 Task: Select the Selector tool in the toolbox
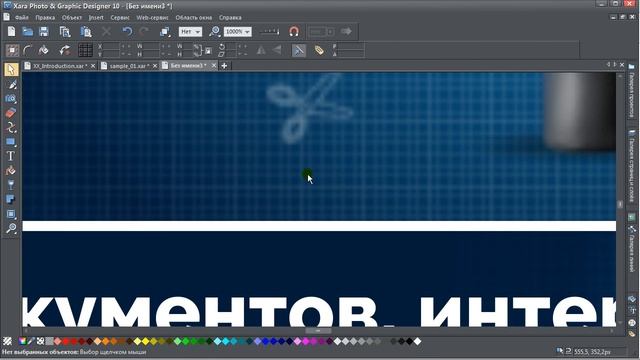click(x=11, y=69)
